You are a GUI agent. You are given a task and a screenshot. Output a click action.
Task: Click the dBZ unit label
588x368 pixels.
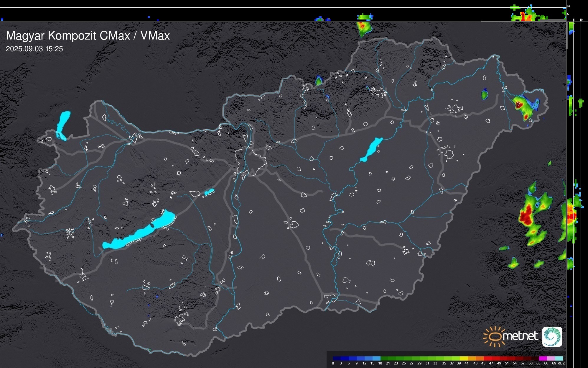tap(561, 363)
